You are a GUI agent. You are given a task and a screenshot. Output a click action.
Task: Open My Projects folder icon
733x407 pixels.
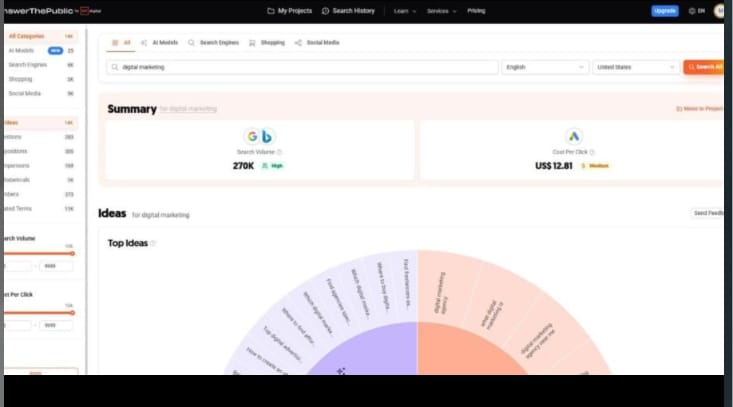271,11
